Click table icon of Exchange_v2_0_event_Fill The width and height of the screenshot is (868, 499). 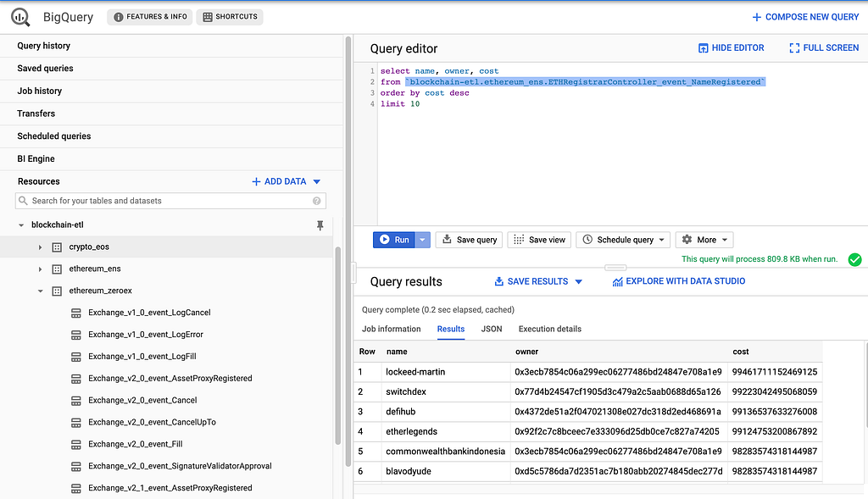76,445
